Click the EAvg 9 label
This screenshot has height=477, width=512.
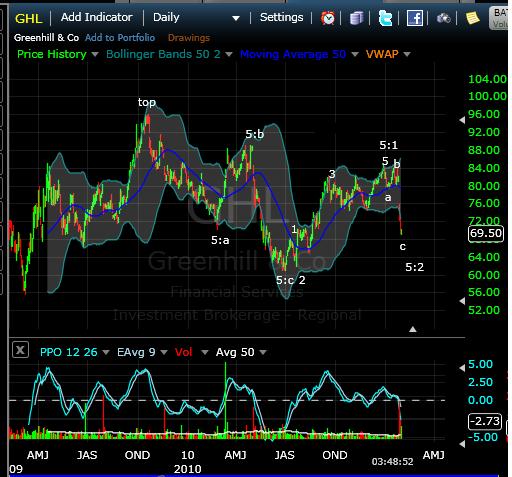click(136, 352)
